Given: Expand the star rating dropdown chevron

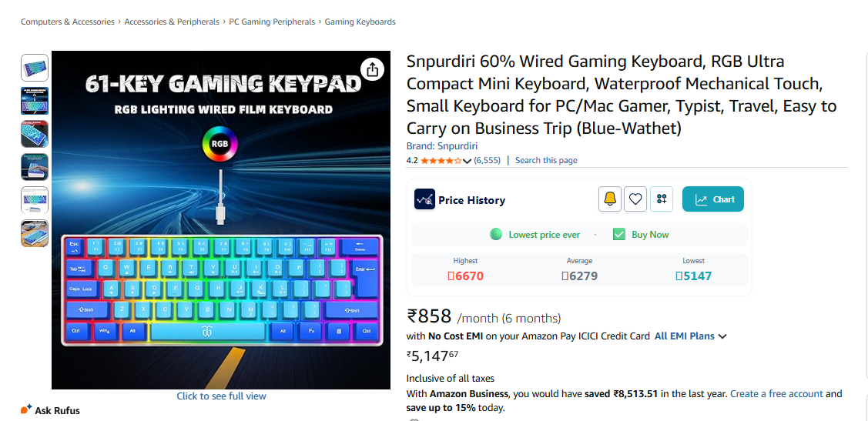Looking at the screenshot, I should pyautogui.click(x=468, y=161).
